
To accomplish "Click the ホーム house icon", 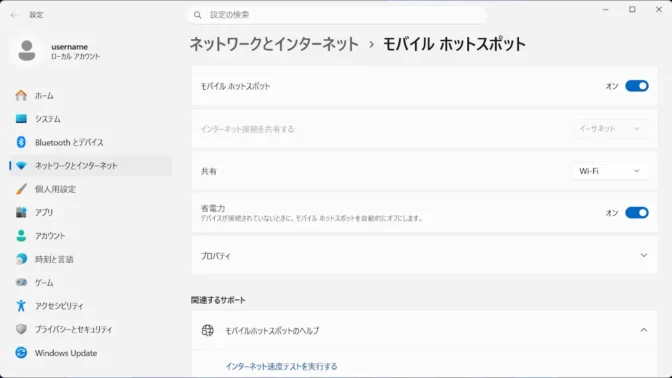I will (21, 95).
